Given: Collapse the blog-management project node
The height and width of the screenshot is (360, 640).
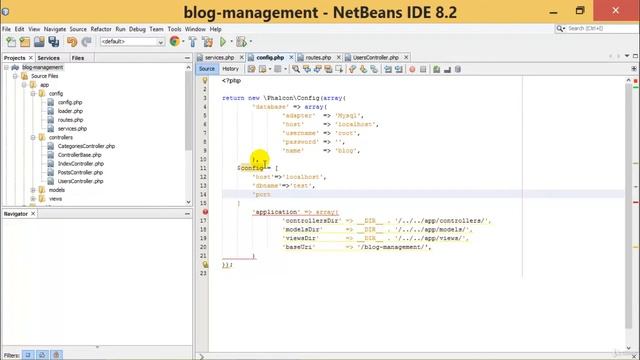Looking at the screenshot, I should point(6,67).
